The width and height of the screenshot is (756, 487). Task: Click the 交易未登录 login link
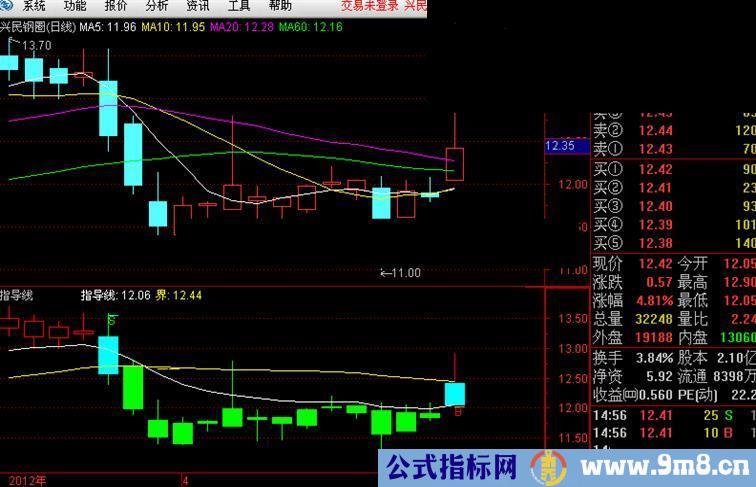click(370, 6)
